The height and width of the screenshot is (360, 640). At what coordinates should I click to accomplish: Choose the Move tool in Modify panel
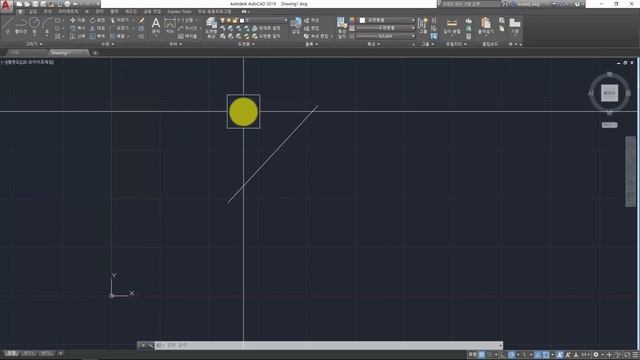[77, 20]
